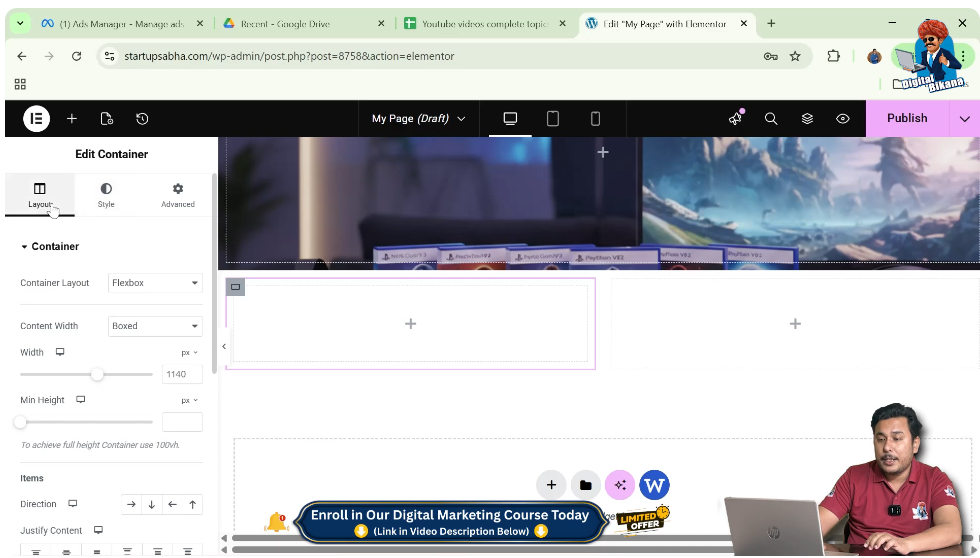Set Direction to column (down arrow)
Viewport: 980px width, 558px height.
(x=152, y=504)
